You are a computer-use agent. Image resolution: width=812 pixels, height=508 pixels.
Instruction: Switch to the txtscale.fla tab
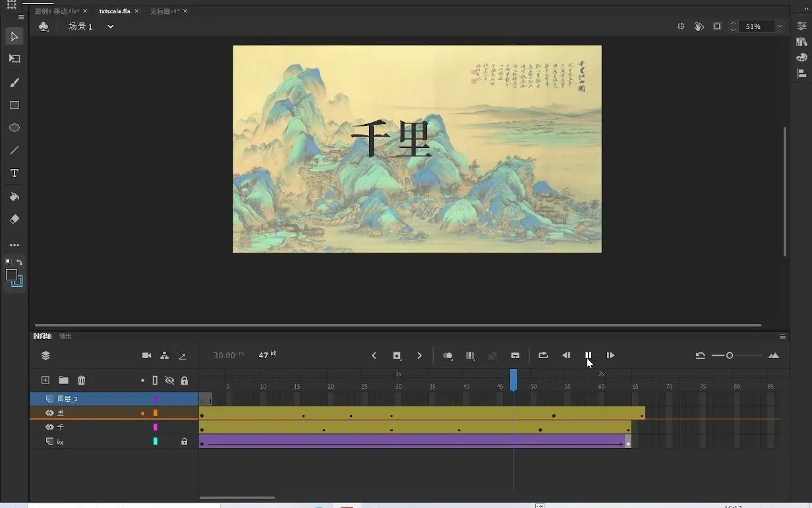tap(115, 11)
